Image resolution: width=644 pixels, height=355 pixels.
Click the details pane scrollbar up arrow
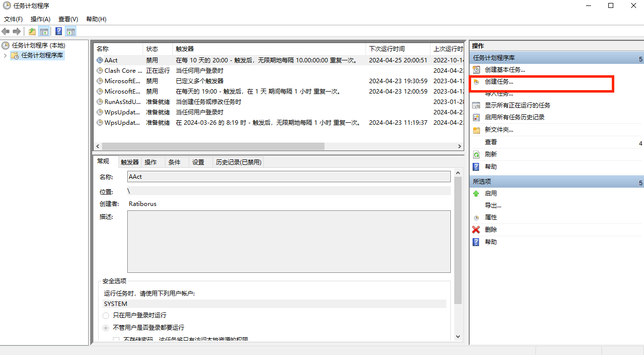458,173
